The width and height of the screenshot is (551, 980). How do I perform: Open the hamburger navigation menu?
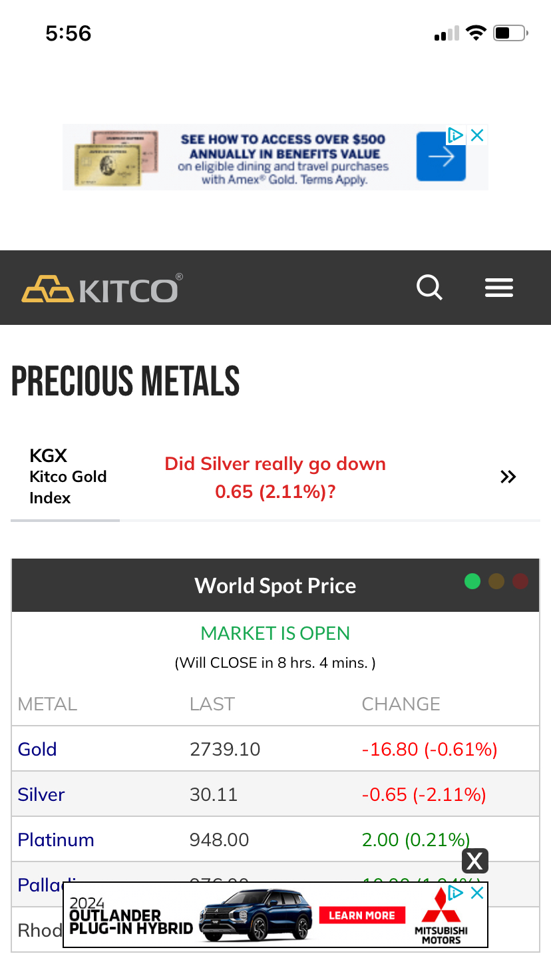(499, 288)
